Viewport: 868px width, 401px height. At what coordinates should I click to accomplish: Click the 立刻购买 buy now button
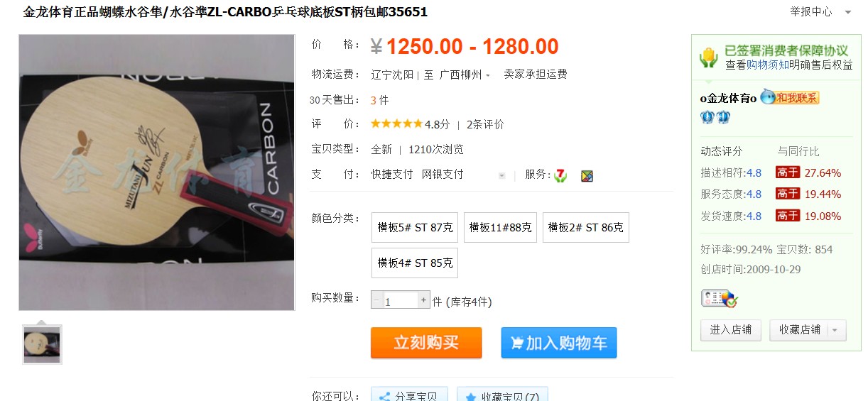coord(426,343)
